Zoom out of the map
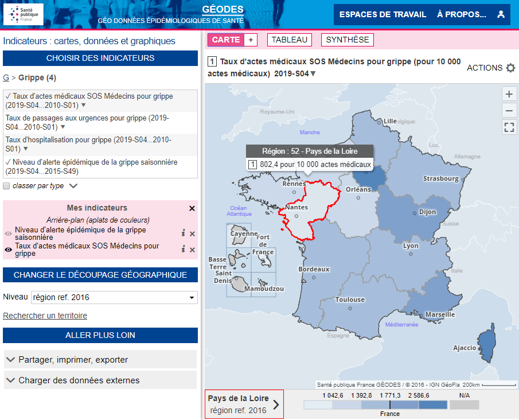The image size is (519, 420). pyautogui.click(x=509, y=111)
